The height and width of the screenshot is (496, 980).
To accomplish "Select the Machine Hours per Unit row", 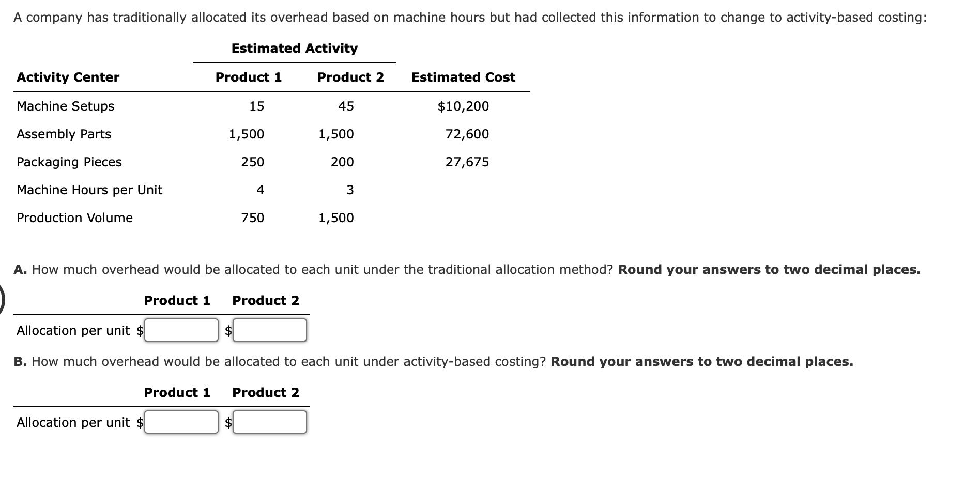I will (89, 190).
